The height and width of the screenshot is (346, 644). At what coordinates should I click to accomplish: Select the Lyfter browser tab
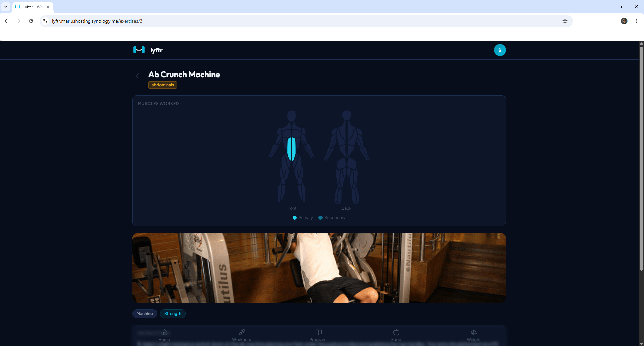click(x=33, y=7)
